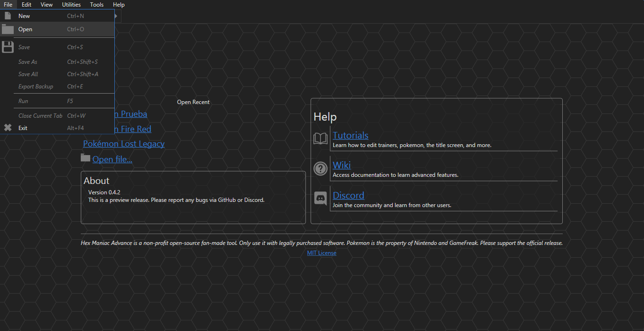
Task: Click the Discord logo icon
Action: (320, 198)
